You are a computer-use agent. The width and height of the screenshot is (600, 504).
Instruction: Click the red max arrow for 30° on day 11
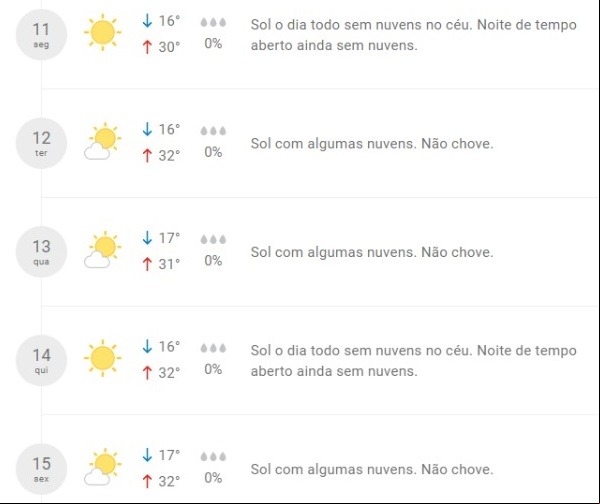pos(147,47)
